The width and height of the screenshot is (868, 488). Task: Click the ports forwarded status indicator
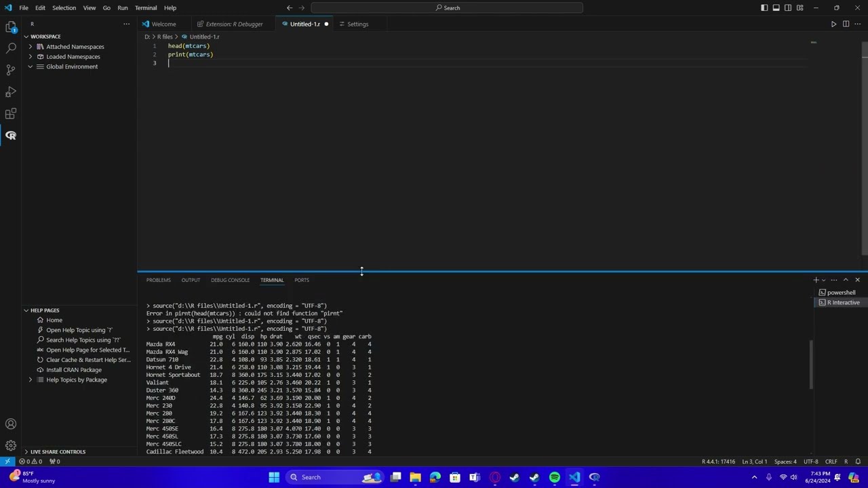point(54,462)
